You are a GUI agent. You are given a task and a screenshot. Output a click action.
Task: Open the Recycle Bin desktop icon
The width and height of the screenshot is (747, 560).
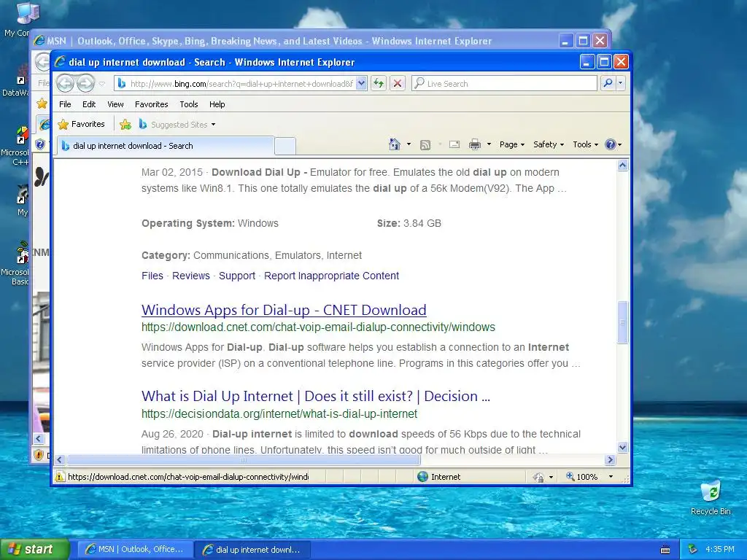click(711, 497)
